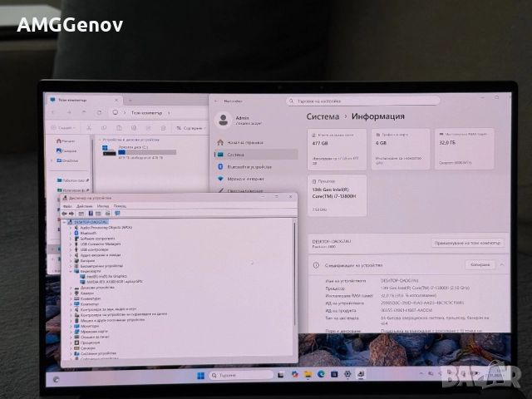Click the Settings window back arrow
Image resolution: width=532 pixels, height=399 pixels.
[x=216, y=101]
